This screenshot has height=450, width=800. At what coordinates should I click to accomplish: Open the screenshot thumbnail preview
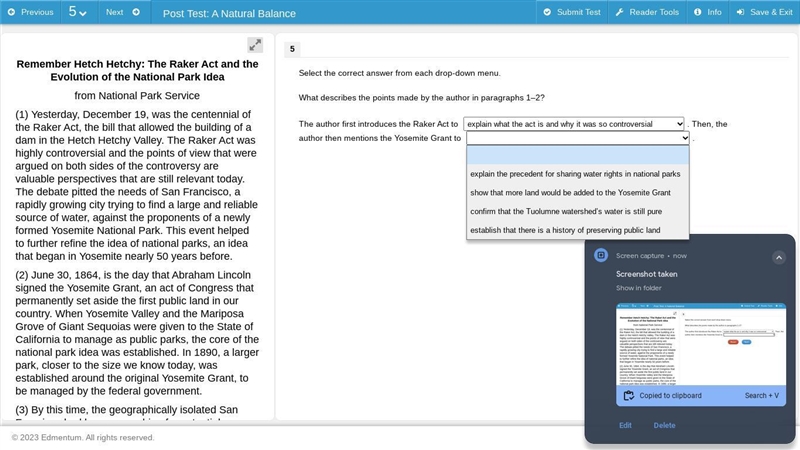(x=701, y=344)
